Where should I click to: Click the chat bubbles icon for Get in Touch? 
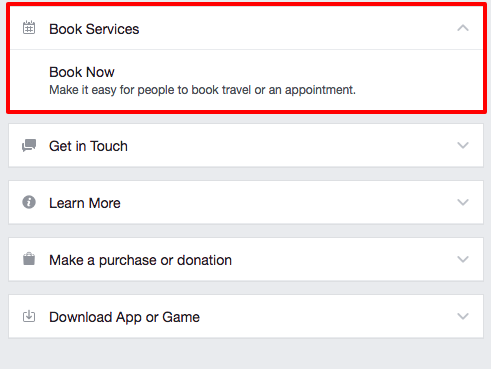coord(29,145)
